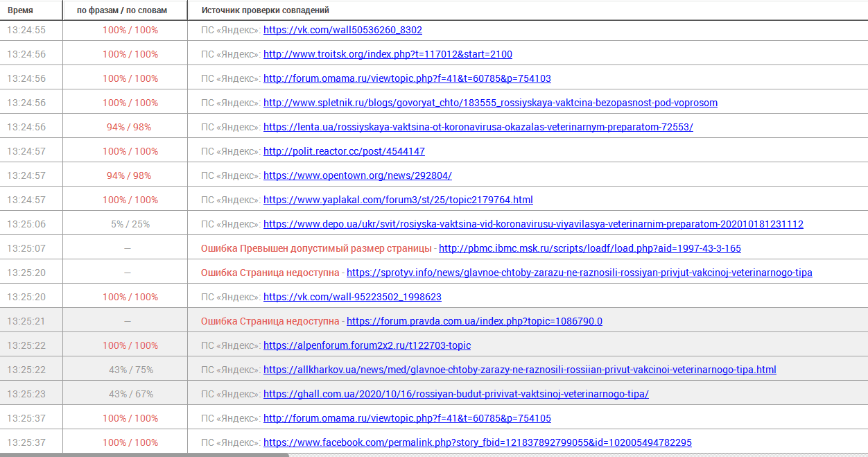Screen dimensions: 868x457
Task: Open the lenta.ua rossiyskaya-vaktsina link
Action: point(478,127)
